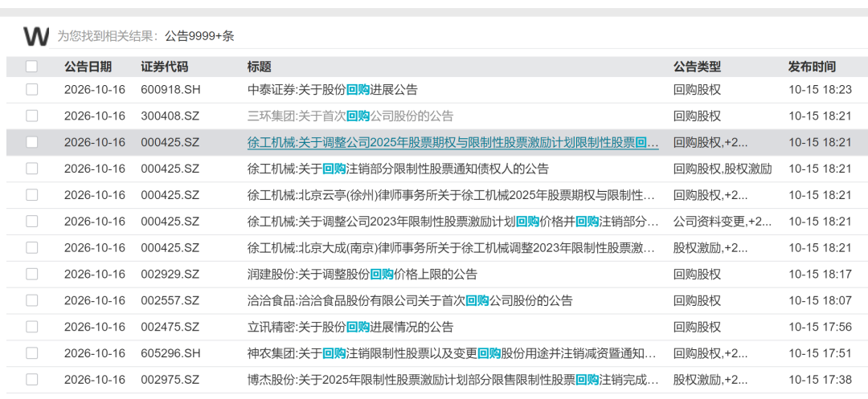The height and width of the screenshot is (399, 868).
Task: Sort by 发布时间 column header
Action: [x=812, y=67]
